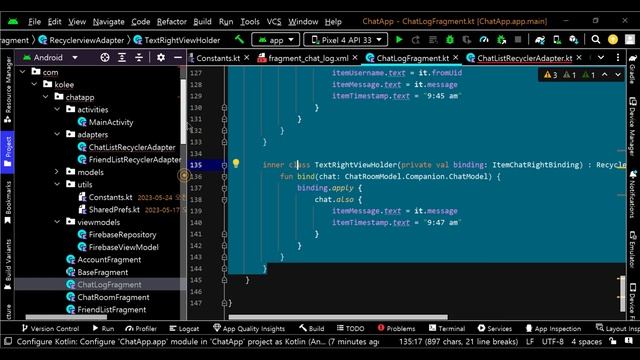Open the Problems tool window
Image resolution: width=640 pixels, height=360 pixels.
point(396,328)
